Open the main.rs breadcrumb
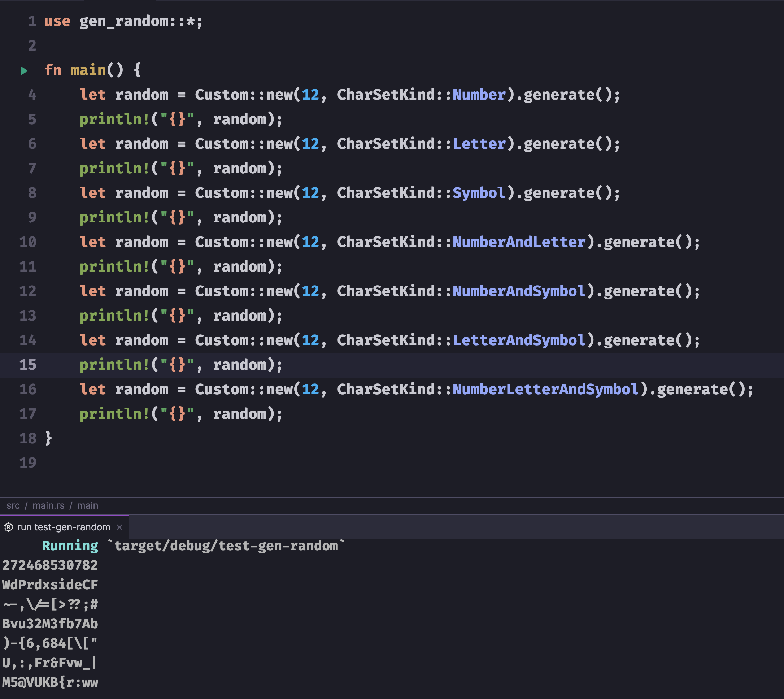Screen dimensions: 784x699 tap(48, 505)
